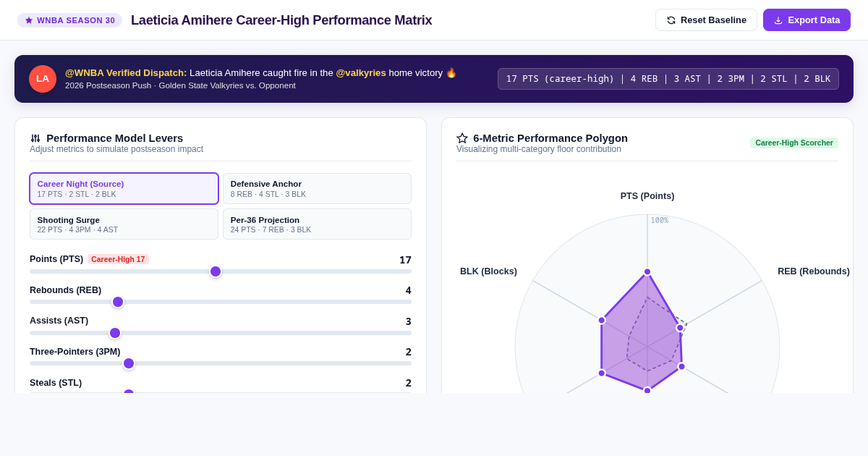Click the PTS (Points) radar axis label
Image resolution: width=868 pixels, height=456 pixels.
647,196
